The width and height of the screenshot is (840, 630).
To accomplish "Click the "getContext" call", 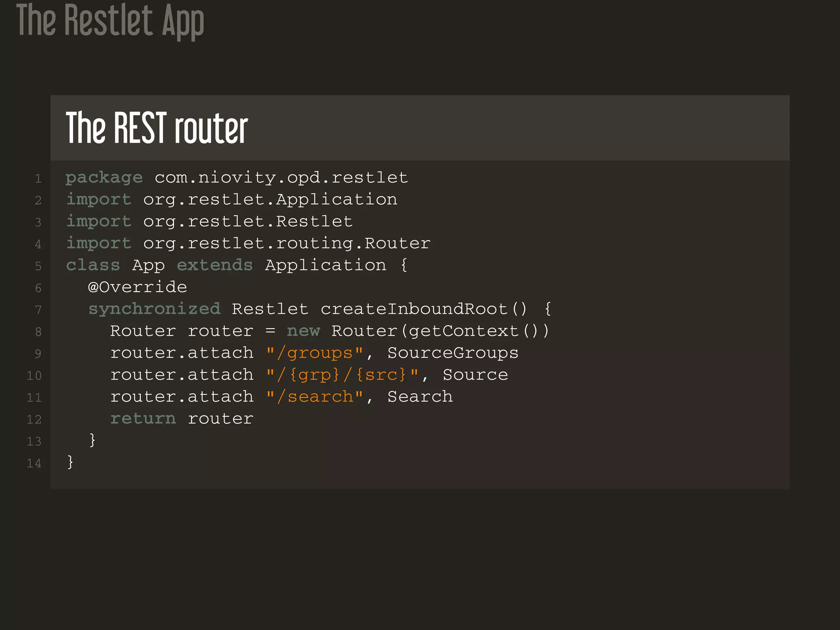I will pos(463,331).
